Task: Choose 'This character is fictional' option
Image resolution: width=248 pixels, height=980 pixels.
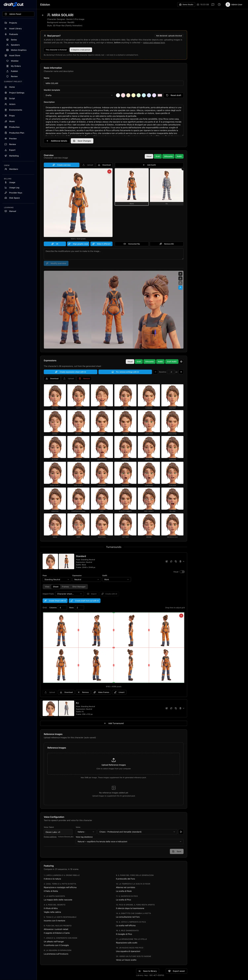Action: click(x=56, y=50)
